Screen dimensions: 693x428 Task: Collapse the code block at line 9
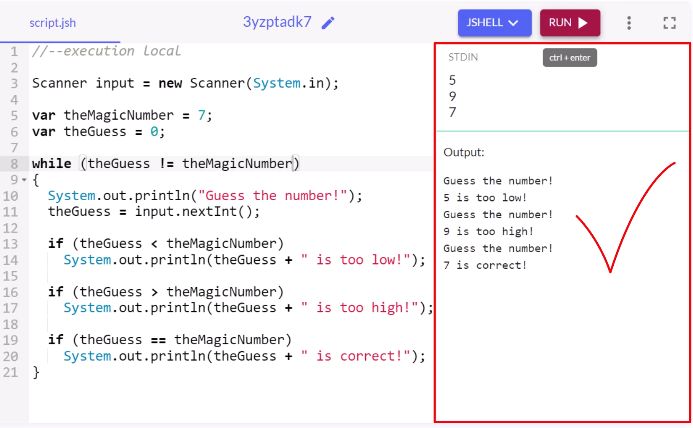click(24, 180)
